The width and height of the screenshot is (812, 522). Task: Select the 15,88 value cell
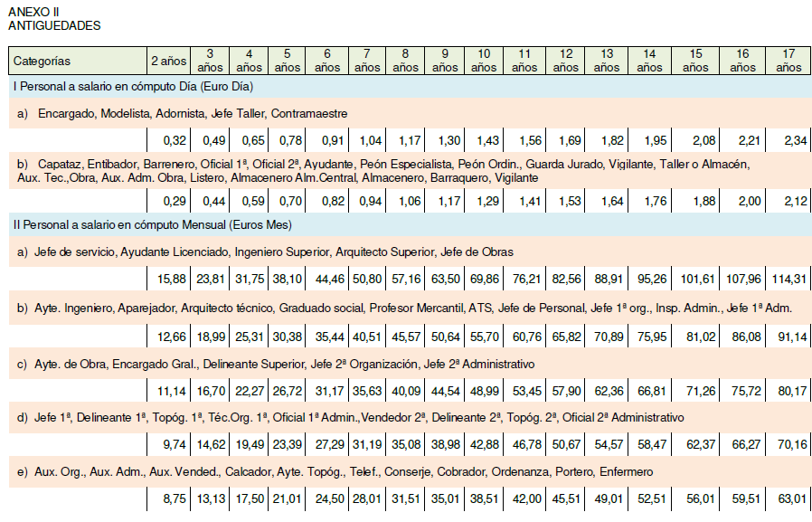(x=169, y=279)
